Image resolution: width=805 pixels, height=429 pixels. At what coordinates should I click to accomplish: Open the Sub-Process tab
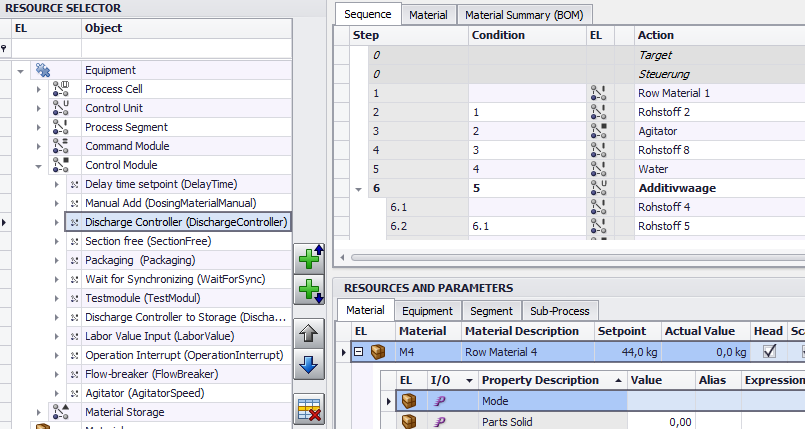560,311
